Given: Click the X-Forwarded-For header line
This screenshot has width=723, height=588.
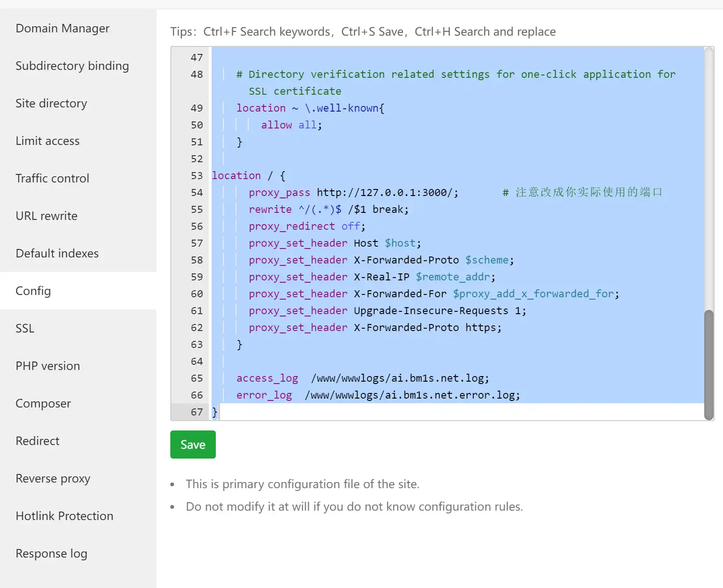Looking at the screenshot, I should click(434, 294).
